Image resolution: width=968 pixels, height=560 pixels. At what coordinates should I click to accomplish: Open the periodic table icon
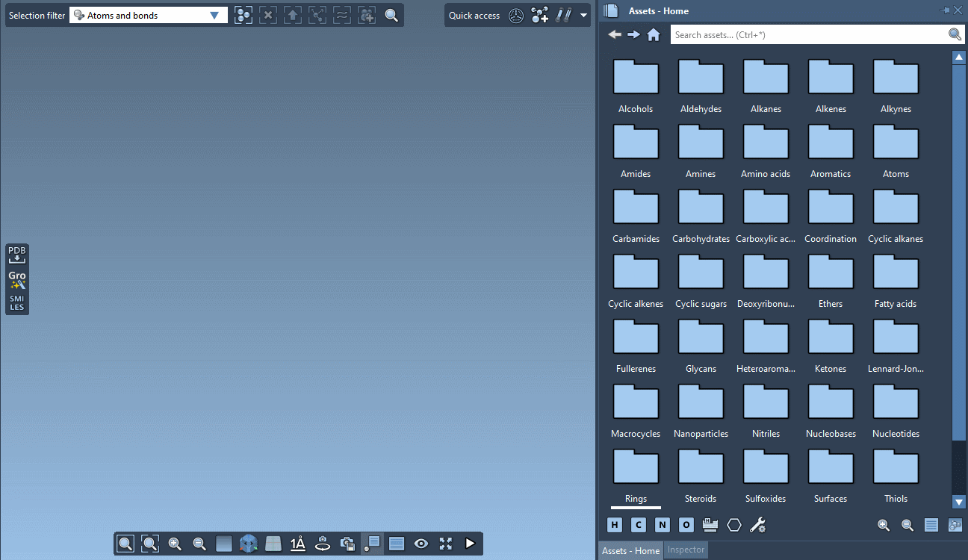coord(710,525)
